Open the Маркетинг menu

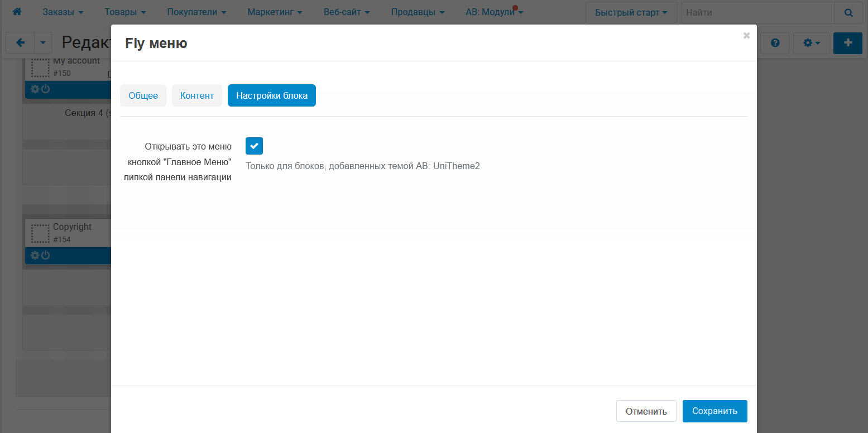(x=275, y=12)
